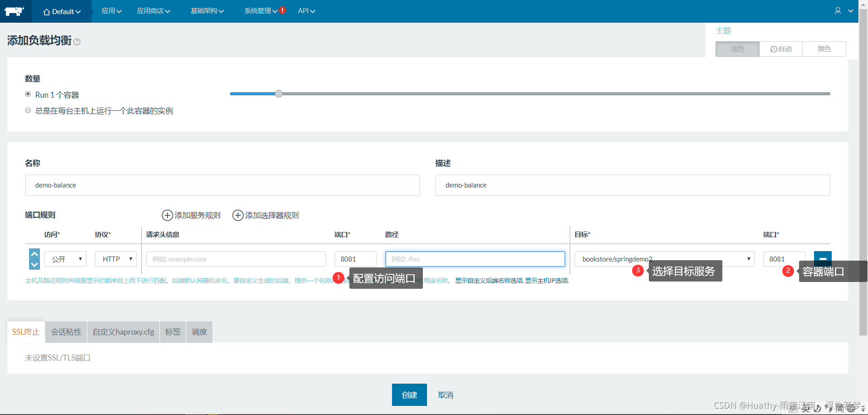Switch to 会话粘性 tab
868x415 pixels.
[66, 332]
